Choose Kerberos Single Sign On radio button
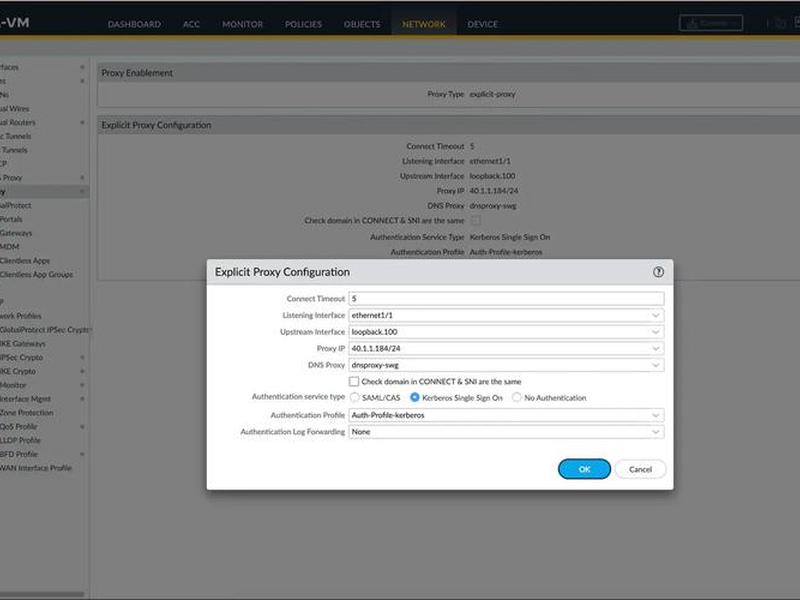Image resolution: width=800 pixels, height=600 pixels. (x=415, y=397)
